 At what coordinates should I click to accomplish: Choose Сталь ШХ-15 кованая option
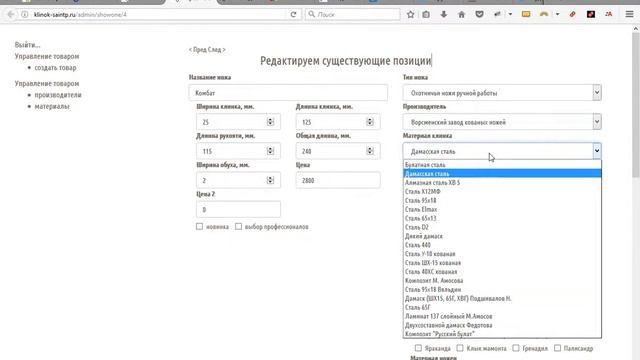click(502, 263)
